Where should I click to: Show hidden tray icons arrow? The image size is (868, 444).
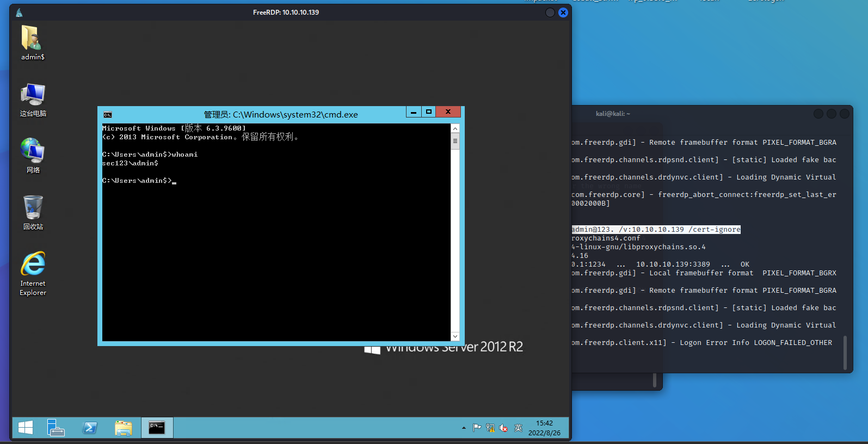pos(464,428)
